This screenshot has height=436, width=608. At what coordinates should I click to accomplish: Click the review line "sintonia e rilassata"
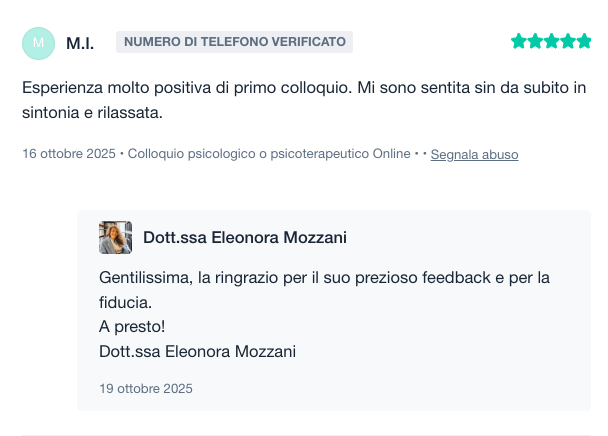click(x=92, y=113)
